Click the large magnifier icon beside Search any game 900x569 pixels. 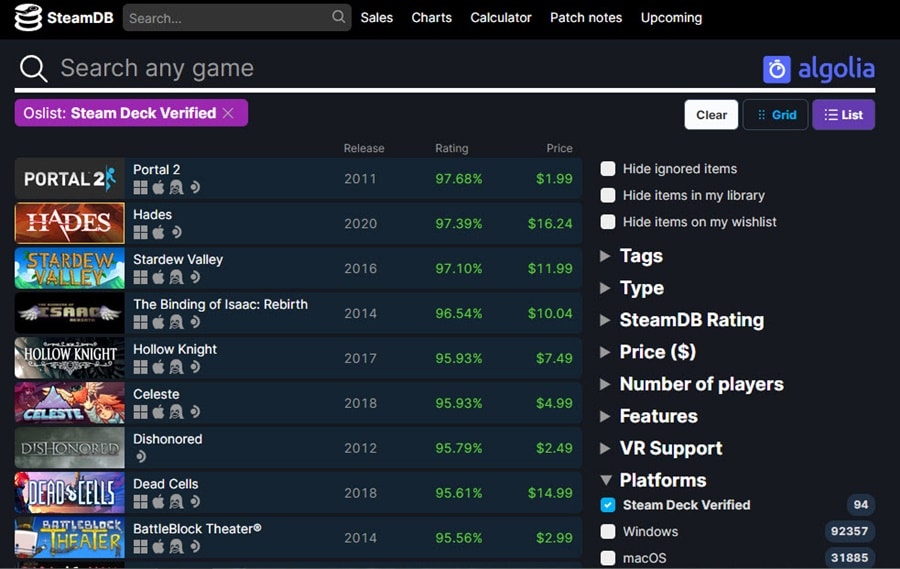coord(33,68)
